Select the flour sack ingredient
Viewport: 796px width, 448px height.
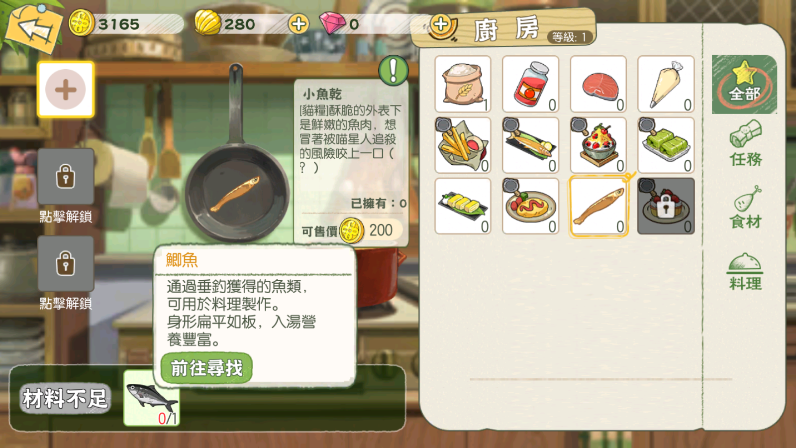point(462,84)
